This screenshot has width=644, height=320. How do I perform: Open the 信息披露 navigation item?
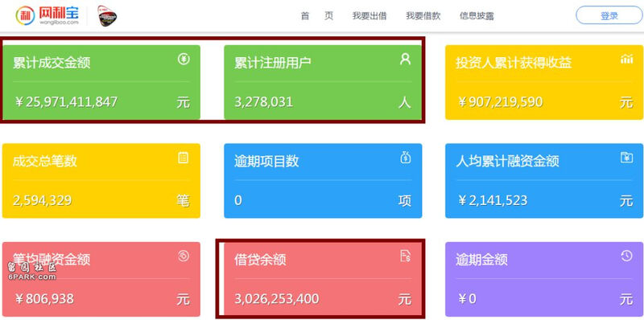point(477,16)
